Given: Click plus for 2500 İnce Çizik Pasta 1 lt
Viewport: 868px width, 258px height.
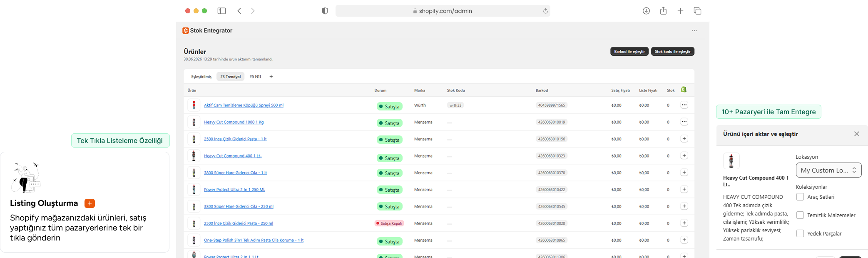Looking at the screenshot, I should pos(684,139).
